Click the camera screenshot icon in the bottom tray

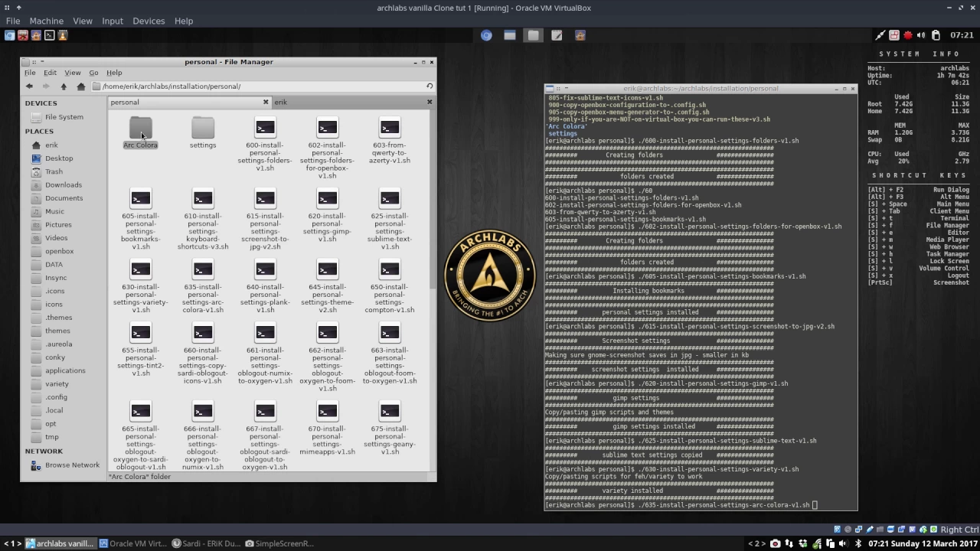[x=776, y=544]
